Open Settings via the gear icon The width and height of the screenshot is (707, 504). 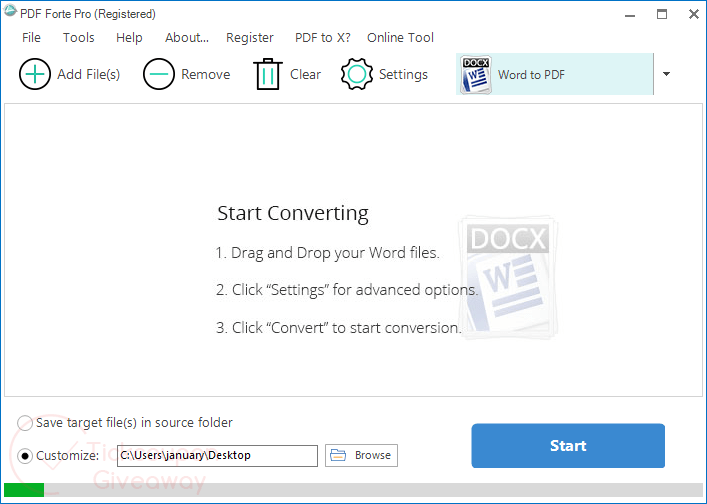click(357, 74)
